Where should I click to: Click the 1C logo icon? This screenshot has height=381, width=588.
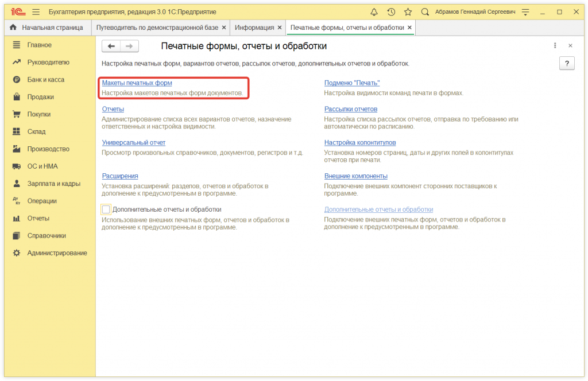[x=17, y=12]
